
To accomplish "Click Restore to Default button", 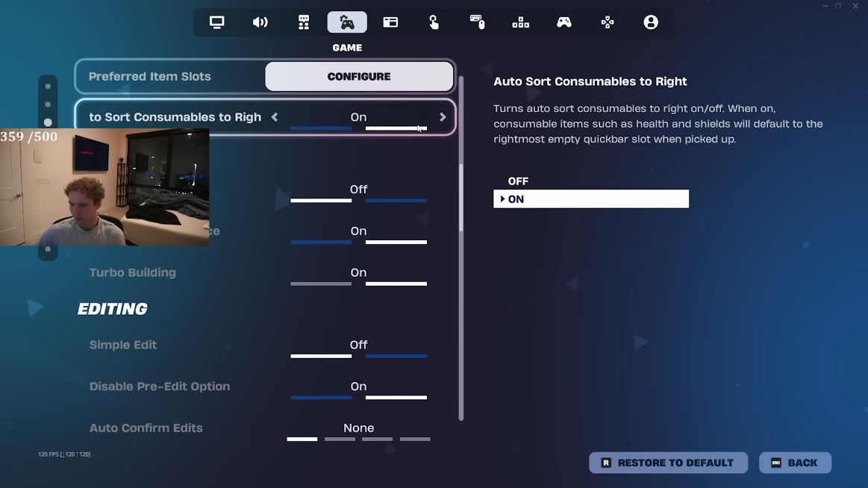I will (x=668, y=463).
